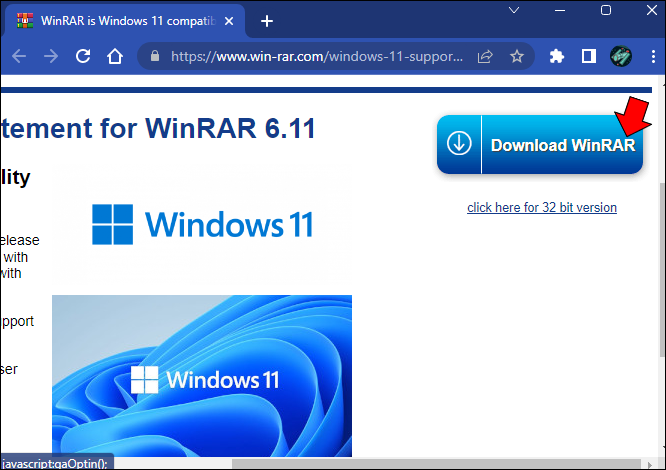The height and width of the screenshot is (470, 666).
Task: Minimize the browser window
Action: [x=560, y=10]
